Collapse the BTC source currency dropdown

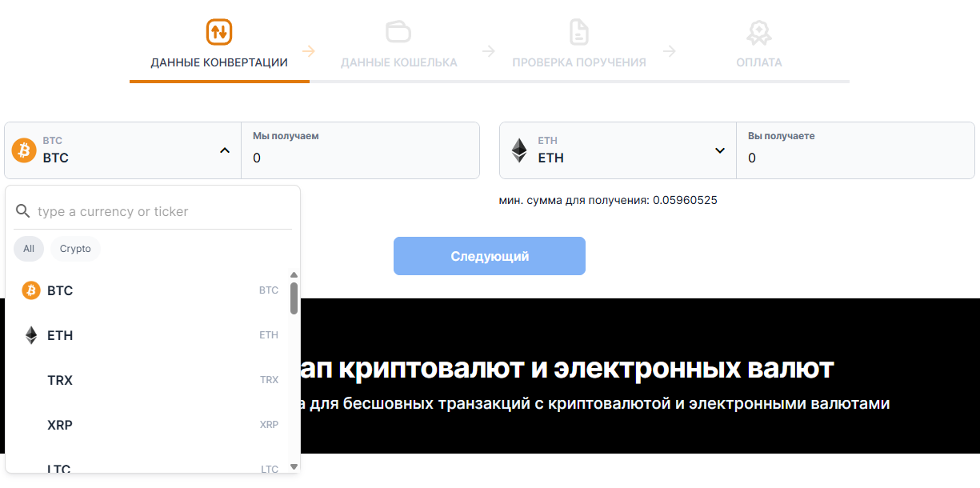pos(225,150)
